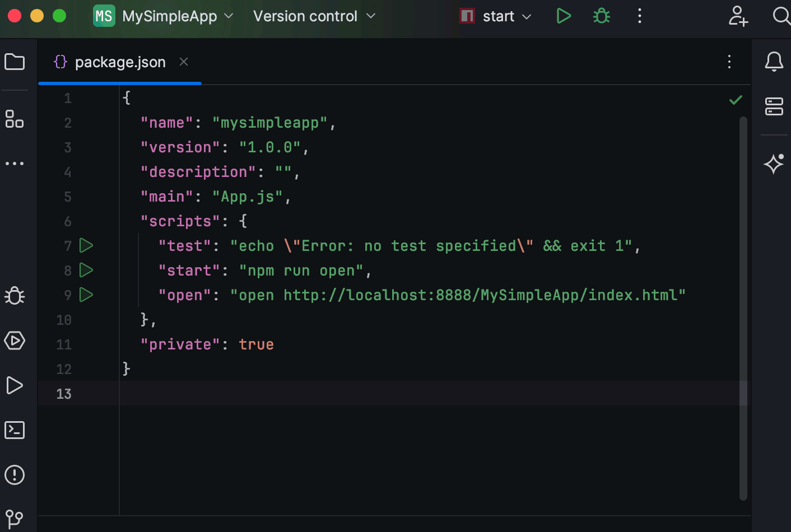
Task: Open the Git tool window
Action: pyautogui.click(x=15, y=519)
